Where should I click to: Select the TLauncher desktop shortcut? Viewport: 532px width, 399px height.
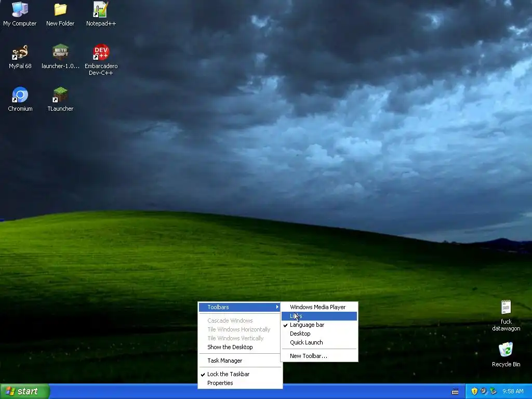[60, 99]
